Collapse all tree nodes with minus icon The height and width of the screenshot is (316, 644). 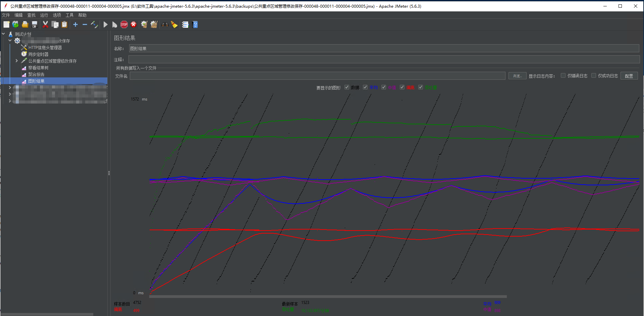point(85,24)
